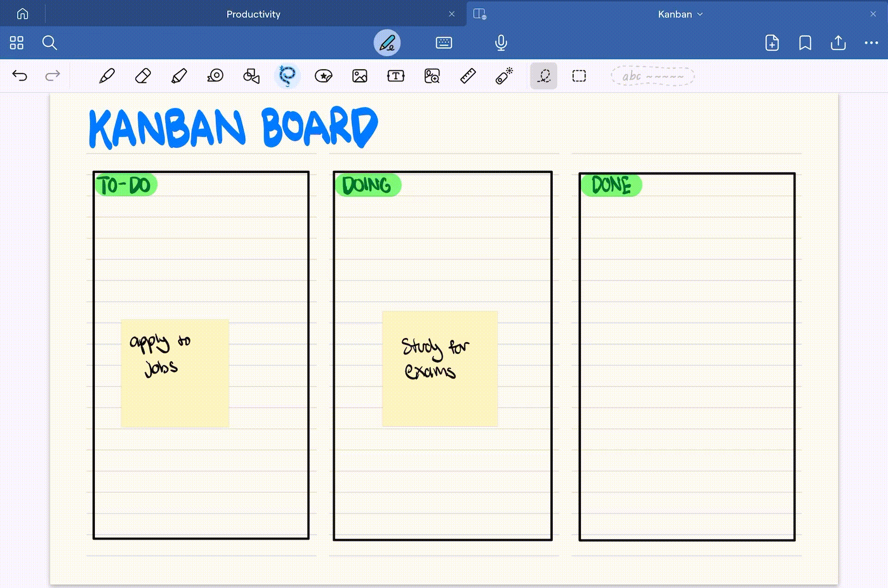
Task: Toggle pen writing mode button
Action: (x=387, y=43)
